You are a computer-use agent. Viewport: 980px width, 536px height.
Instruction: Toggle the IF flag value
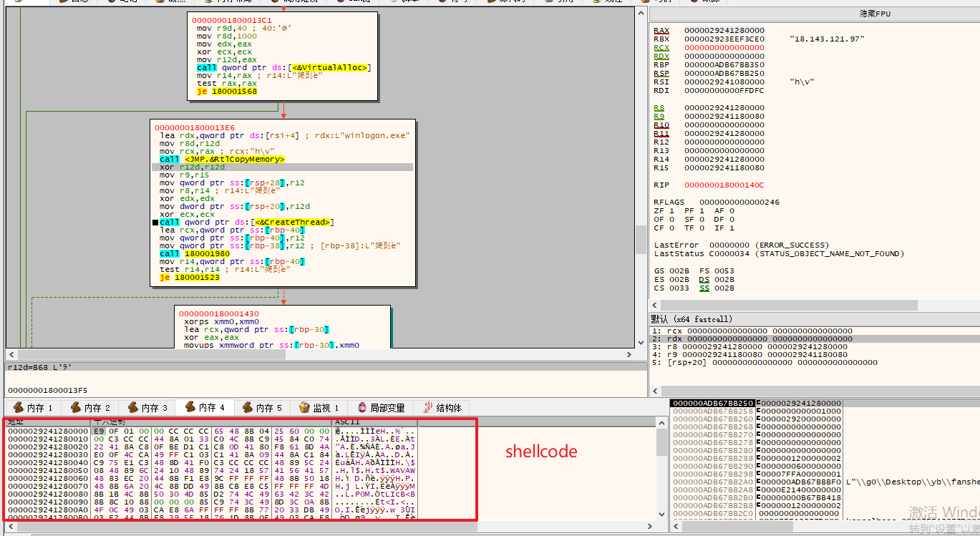pos(732,228)
